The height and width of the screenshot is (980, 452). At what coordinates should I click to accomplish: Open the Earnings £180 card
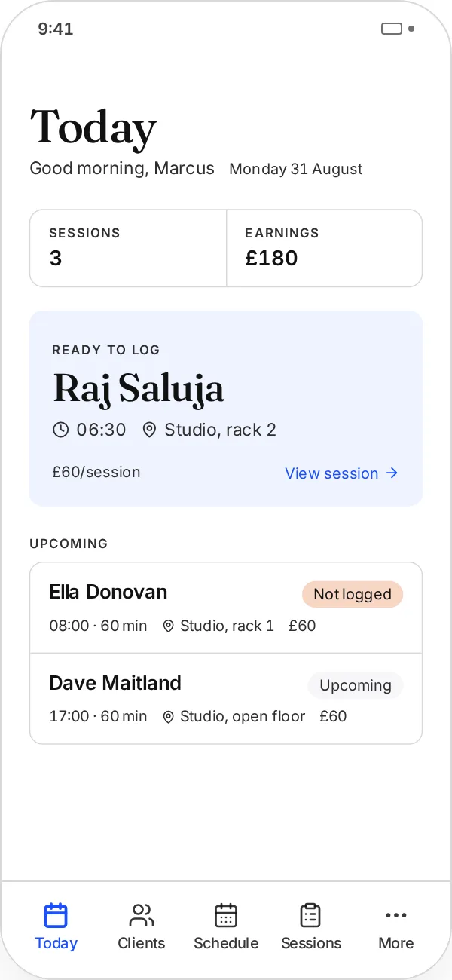(x=325, y=248)
